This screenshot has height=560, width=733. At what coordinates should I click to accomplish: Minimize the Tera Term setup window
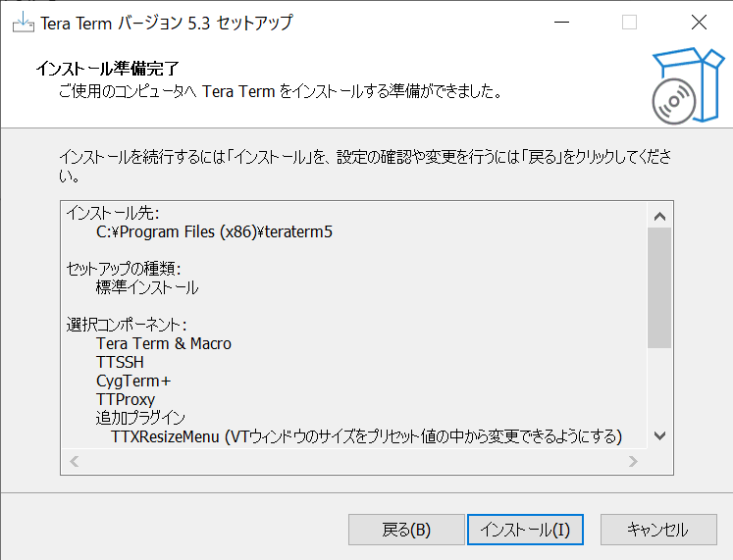(561, 22)
